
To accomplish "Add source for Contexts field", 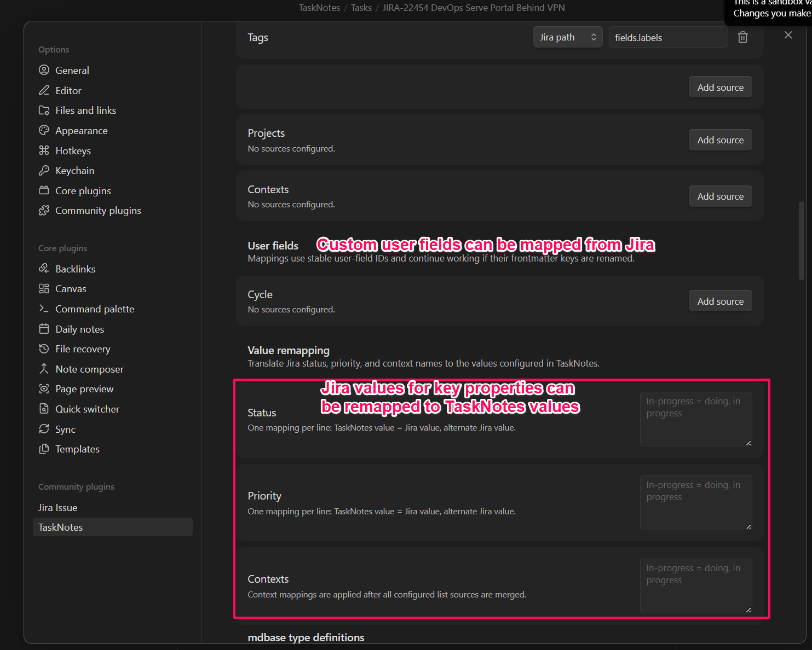I will [x=720, y=196].
